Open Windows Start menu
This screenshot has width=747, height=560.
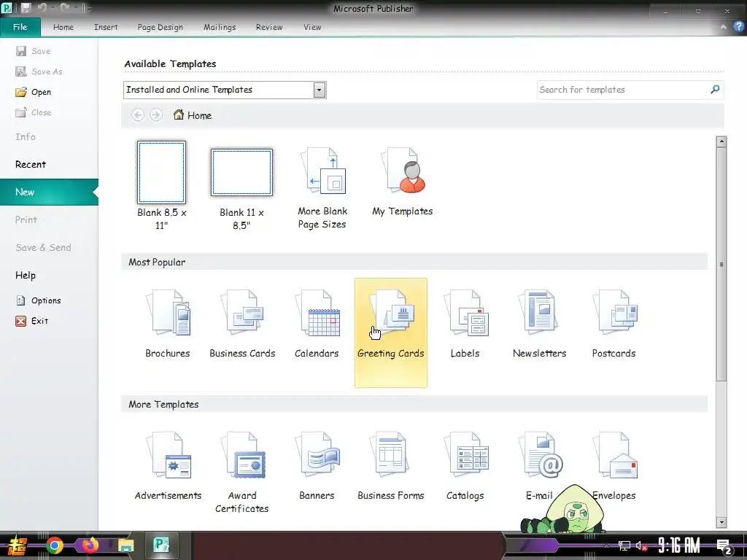pyautogui.click(x=18, y=545)
